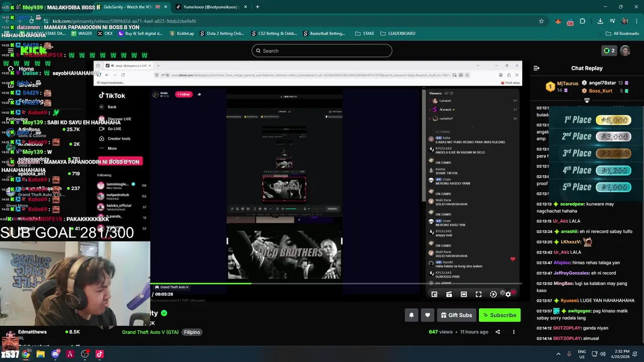Open the Chrome three-dot menu
Screen dimensions: 644x362
(636, 21)
